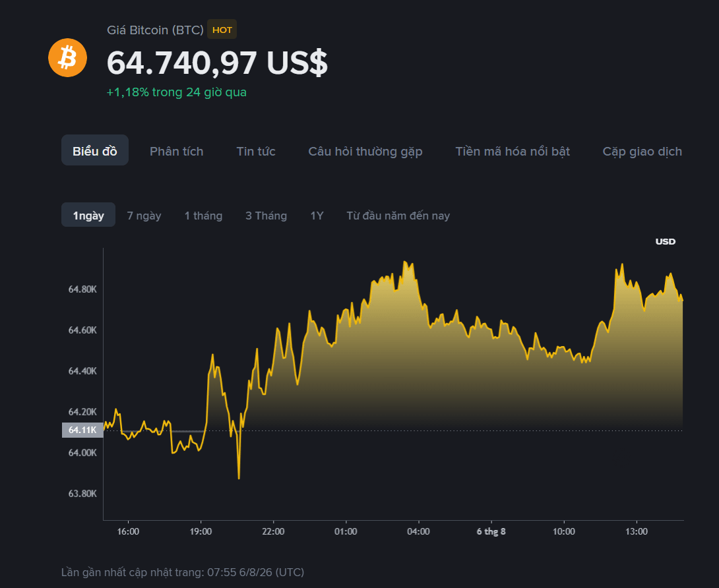
Task: Click the Lần gần nhất cập nhật trang timestamp
Action: pyautogui.click(x=183, y=572)
